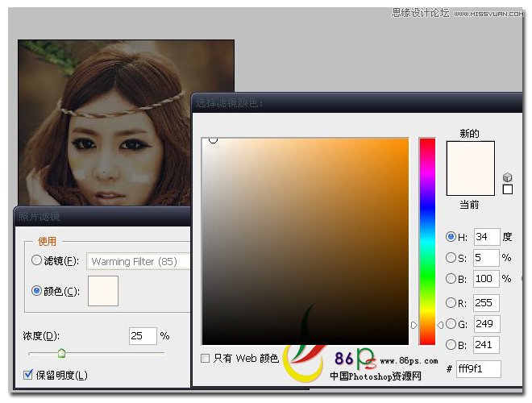Uncheck the 保留明度(L) checkbox
Screen dimensions: 532x403
tap(28, 375)
